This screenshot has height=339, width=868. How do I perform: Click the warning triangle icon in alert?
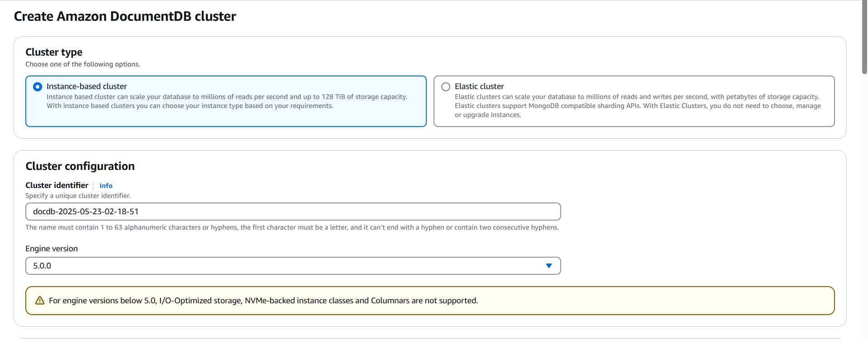(x=40, y=301)
